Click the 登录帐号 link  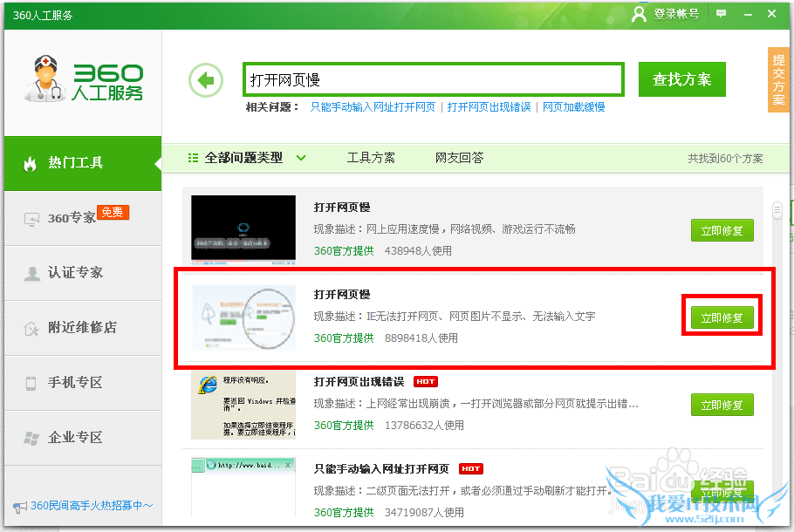676,14
